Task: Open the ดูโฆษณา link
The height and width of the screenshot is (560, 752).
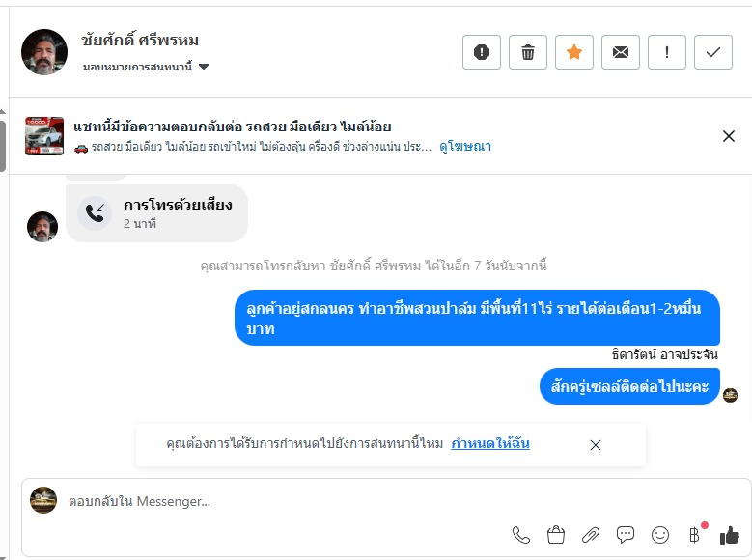Action: [x=465, y=147]
